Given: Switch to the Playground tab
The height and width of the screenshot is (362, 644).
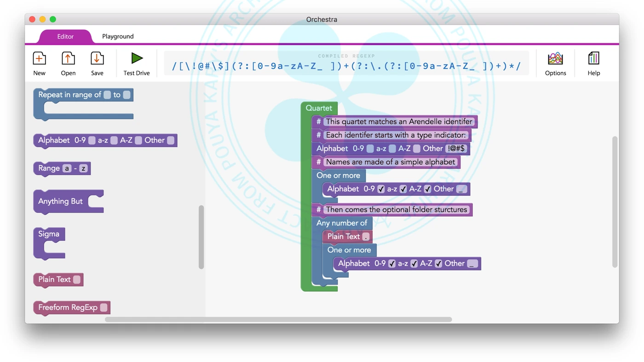Looking at the screenshot, I should 118,36.
